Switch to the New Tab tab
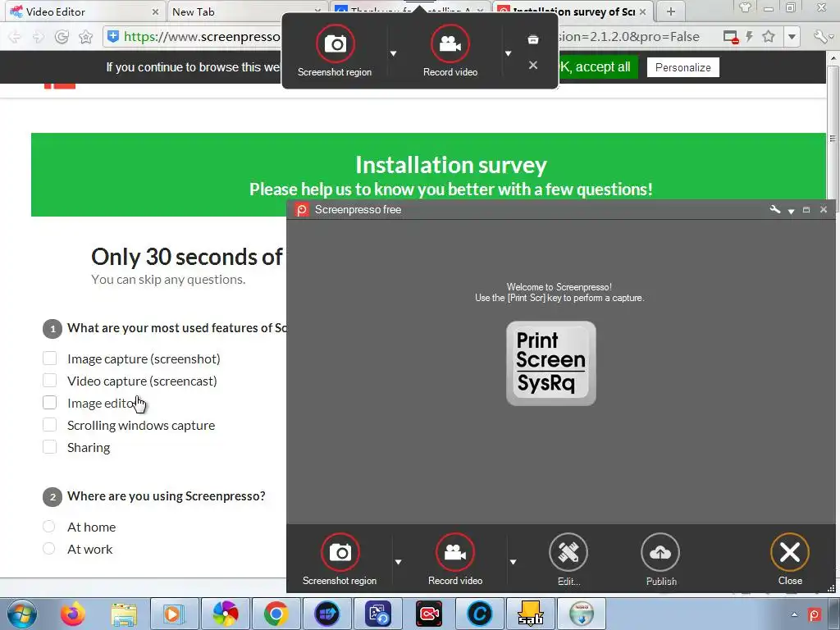Viewport: 840px width, 630px height. (246, 11)
